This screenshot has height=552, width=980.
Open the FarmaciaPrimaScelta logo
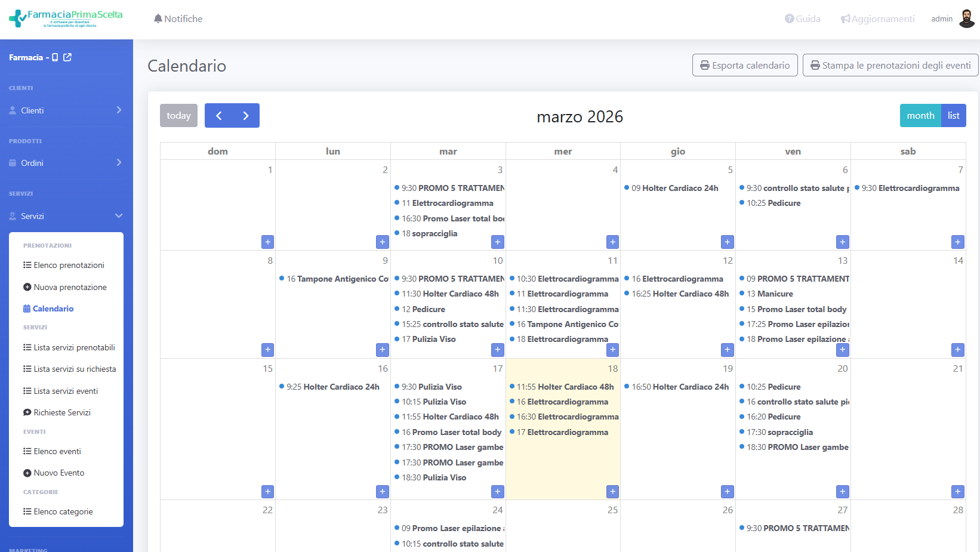click(66, 18)
